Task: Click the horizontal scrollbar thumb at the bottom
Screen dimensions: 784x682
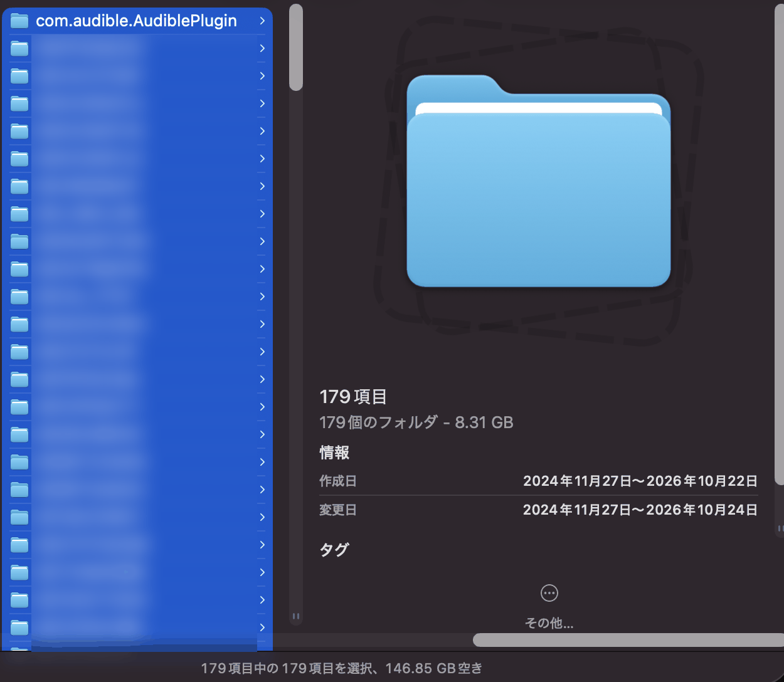Action: [x=628, y=639]
